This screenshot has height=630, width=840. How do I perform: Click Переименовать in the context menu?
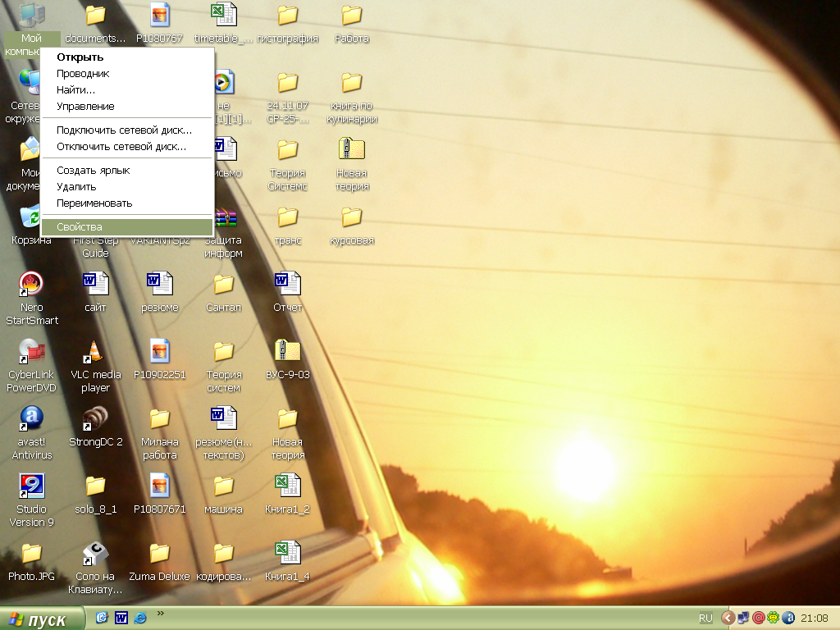pos(127,203)
